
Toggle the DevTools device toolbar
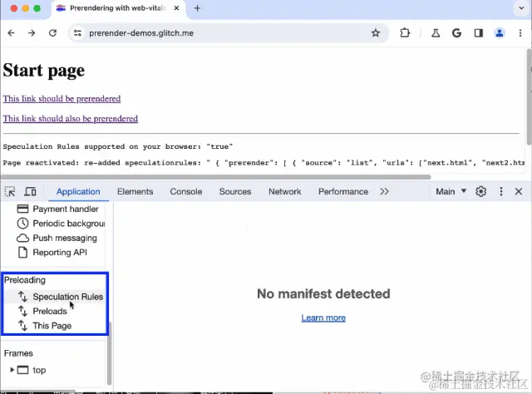[30, 191]
